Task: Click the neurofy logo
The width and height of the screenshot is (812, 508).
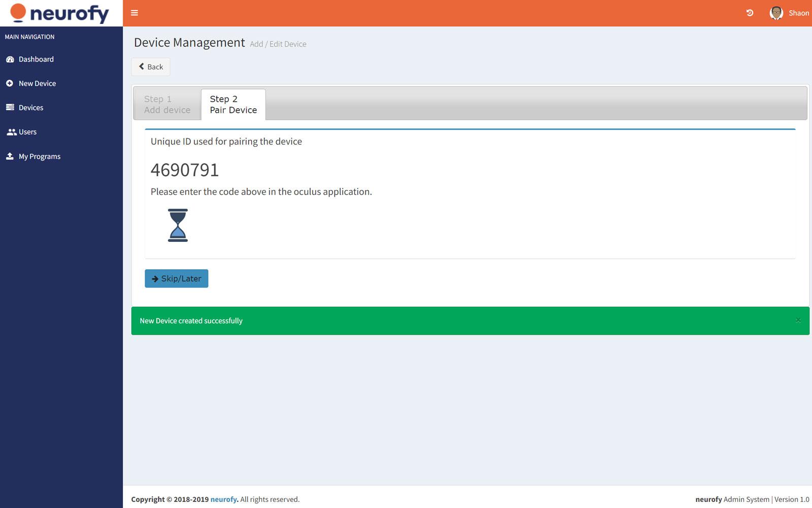Action: pos(59,14)
